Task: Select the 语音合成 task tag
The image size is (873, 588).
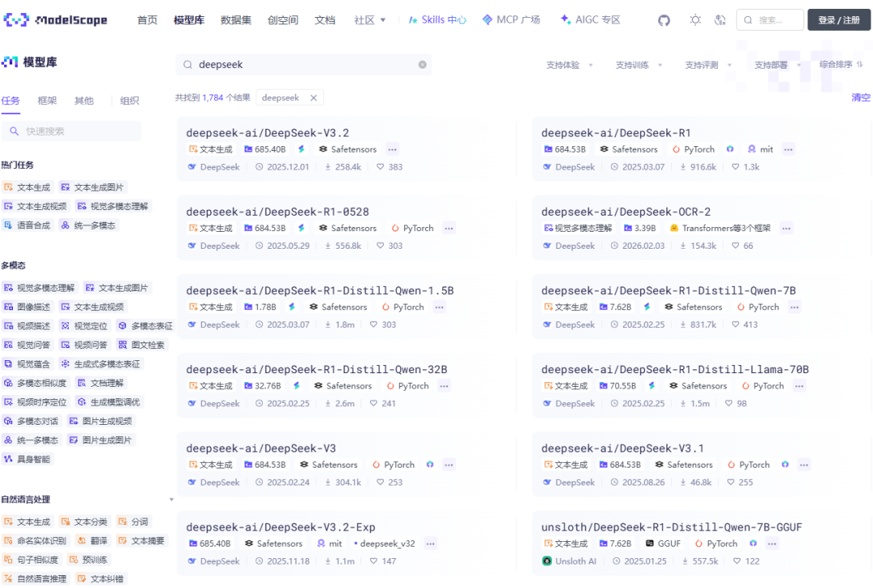Action: coord(27,225)
